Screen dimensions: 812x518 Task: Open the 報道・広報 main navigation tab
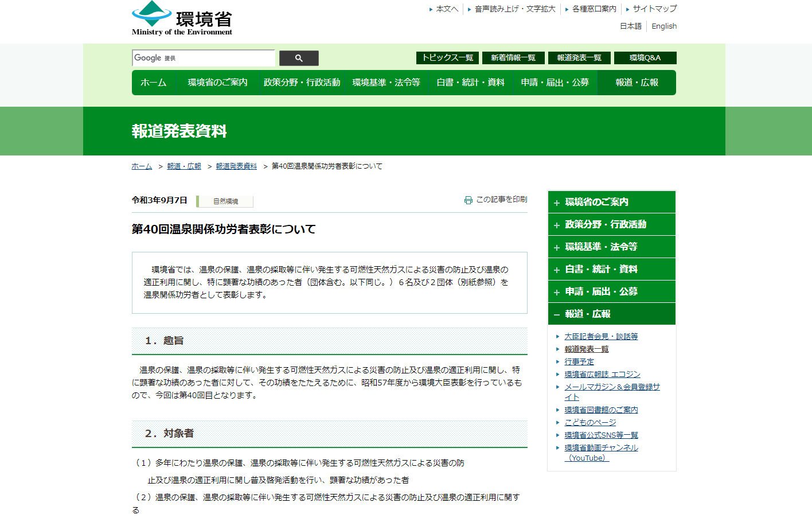click(637, 83)
